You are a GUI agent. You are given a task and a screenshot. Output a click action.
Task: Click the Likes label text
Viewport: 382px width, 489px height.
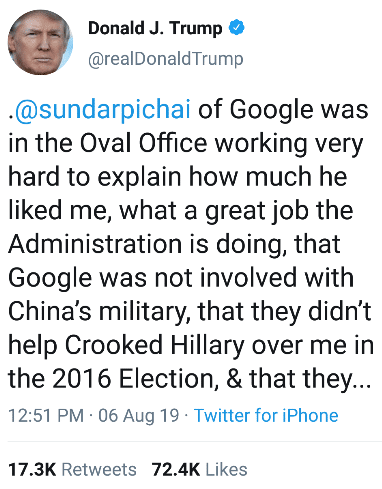pyautogui.click(x=227, y=469)
